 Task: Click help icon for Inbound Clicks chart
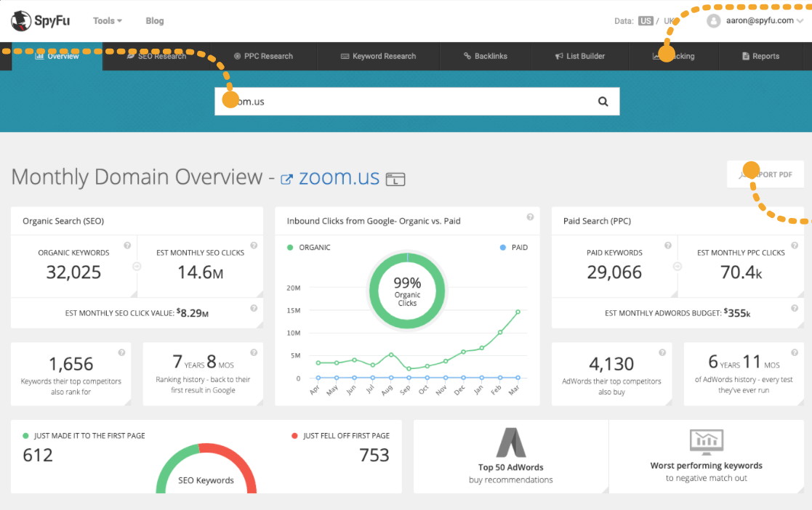pos(530,217)
